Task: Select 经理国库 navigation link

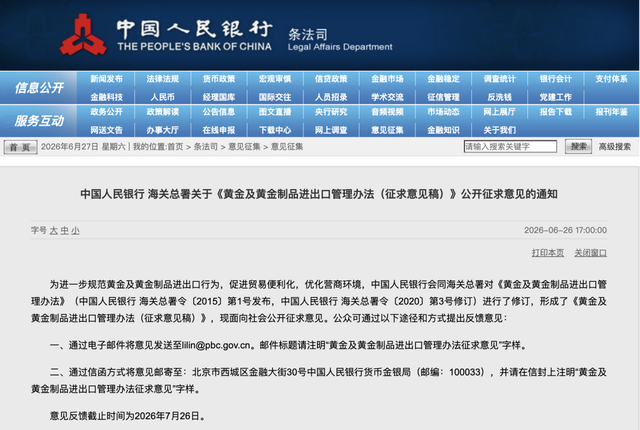Action: coord(219,97)
